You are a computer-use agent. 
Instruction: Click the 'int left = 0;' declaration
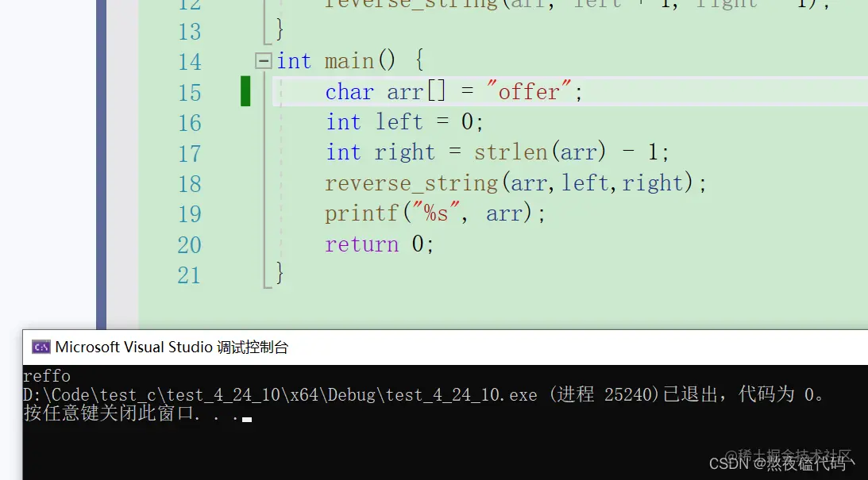point(405,121)
